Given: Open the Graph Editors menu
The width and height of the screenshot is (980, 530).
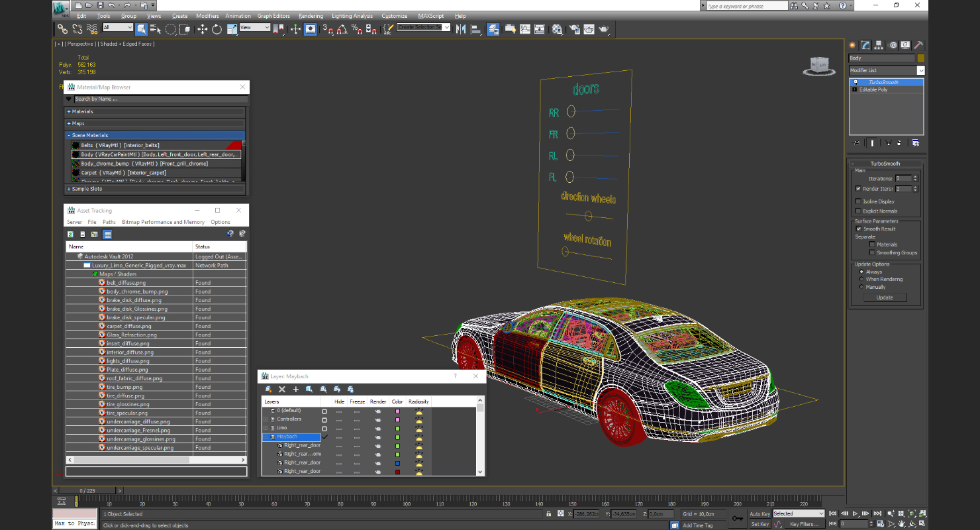Looking at the screenshot, I should point(273,16).
